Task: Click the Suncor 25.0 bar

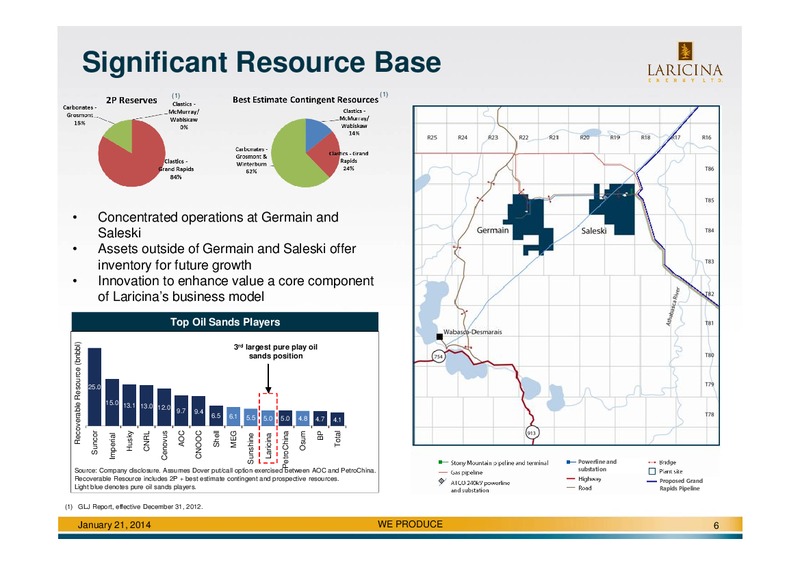Action: coord(94,387)
